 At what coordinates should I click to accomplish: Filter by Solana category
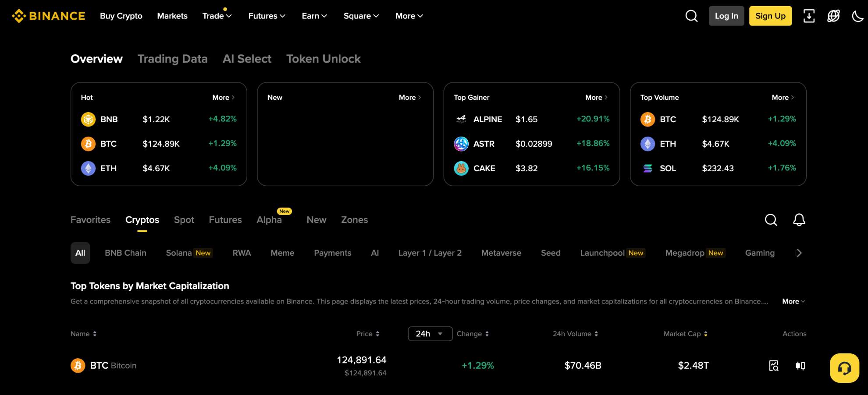189,253
